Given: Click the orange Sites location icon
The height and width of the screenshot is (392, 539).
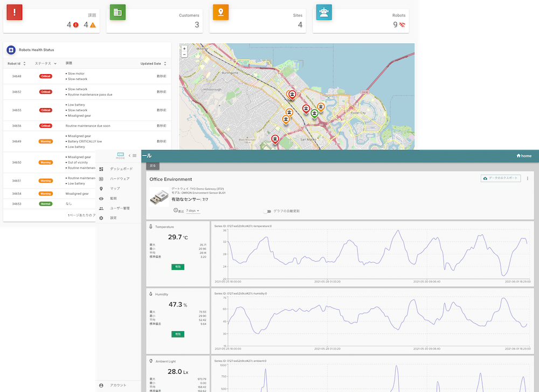Looking at the screenshot, I should [x=220, y=12].
